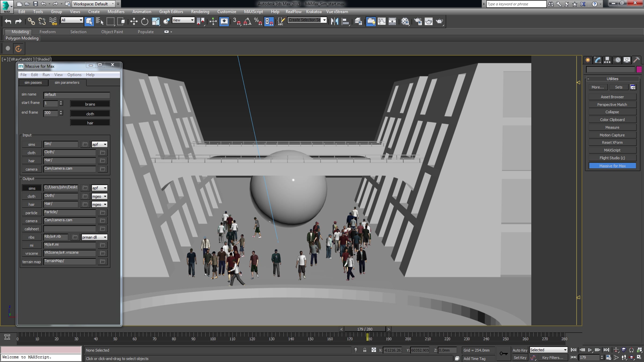Switch to the Create command panel
Screen dimensions: 644x362
[588, 60]
